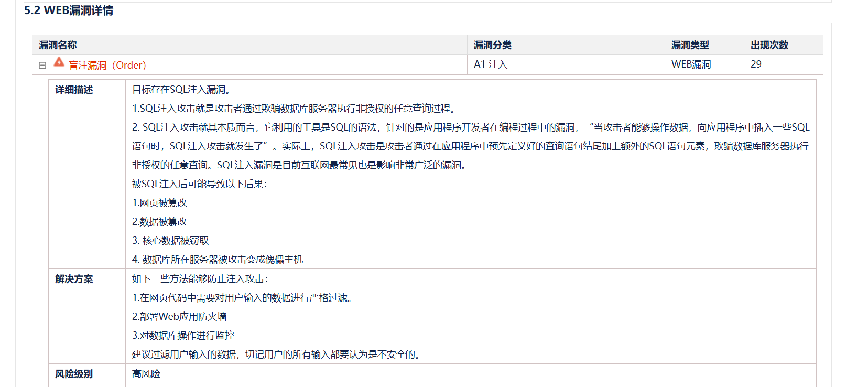Click the 漏洞分类 column header
The width and height of the screenshot is (868, 387).
pyautogui.click(x=492, y=45)
